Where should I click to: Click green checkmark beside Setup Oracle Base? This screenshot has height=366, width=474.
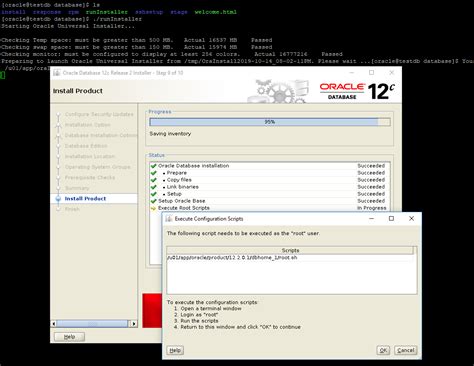[x=154, y=201]
